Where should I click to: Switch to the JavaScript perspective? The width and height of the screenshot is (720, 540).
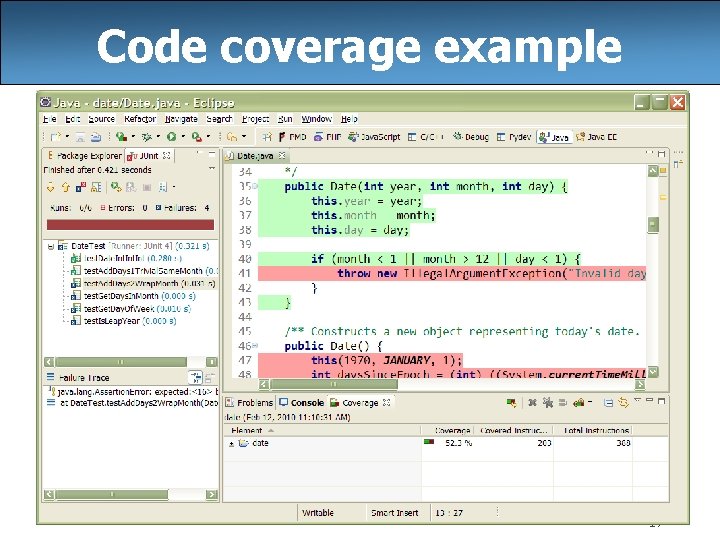[x=374, y=137]
